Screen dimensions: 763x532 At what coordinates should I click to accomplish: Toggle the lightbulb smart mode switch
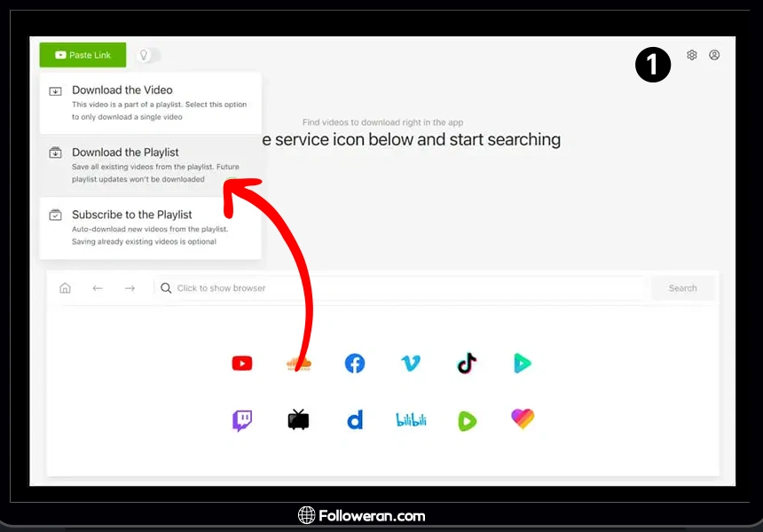pyautogui.click(x=148, y=55)
